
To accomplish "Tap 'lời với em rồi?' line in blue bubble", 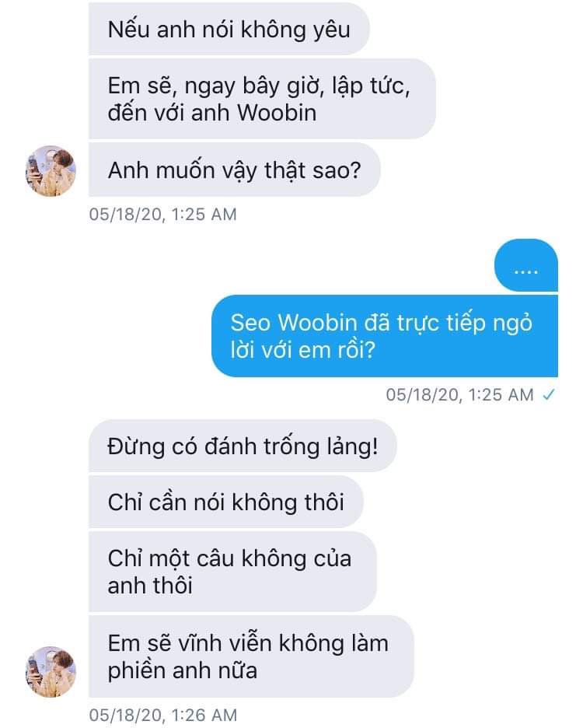I will click(x=302, y=349).
